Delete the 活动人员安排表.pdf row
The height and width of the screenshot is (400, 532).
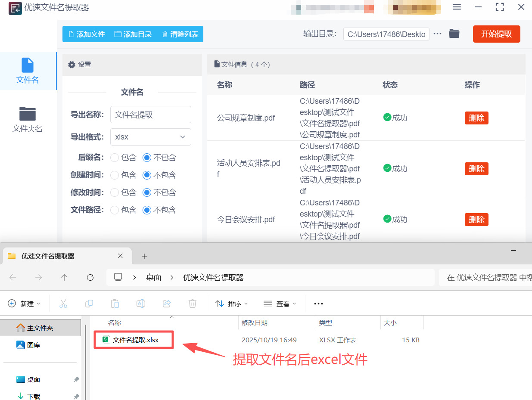[x=476, y=169]
